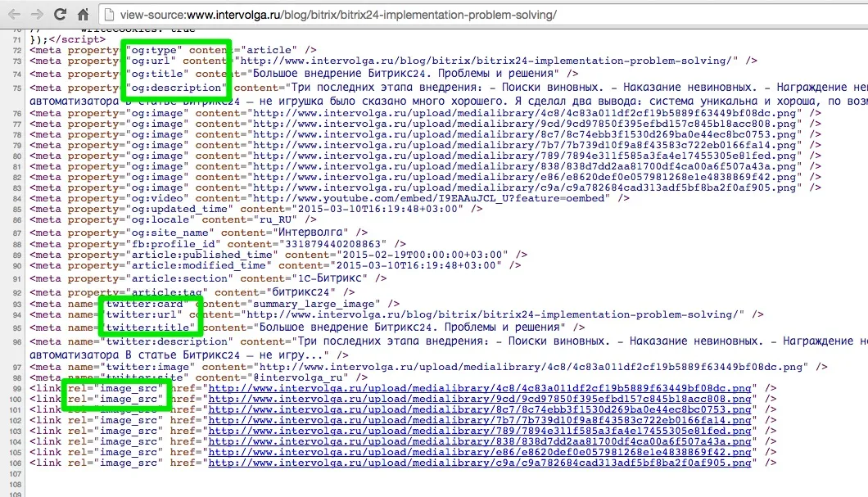
Task: Select the "1С-Битрикс" section value
Action: 331,279
